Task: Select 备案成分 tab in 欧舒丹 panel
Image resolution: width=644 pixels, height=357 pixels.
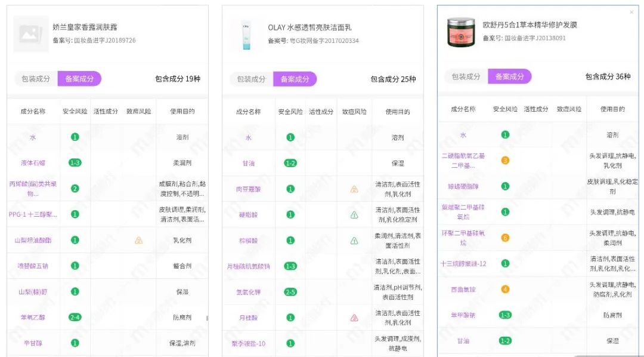Action: (510, 76)
